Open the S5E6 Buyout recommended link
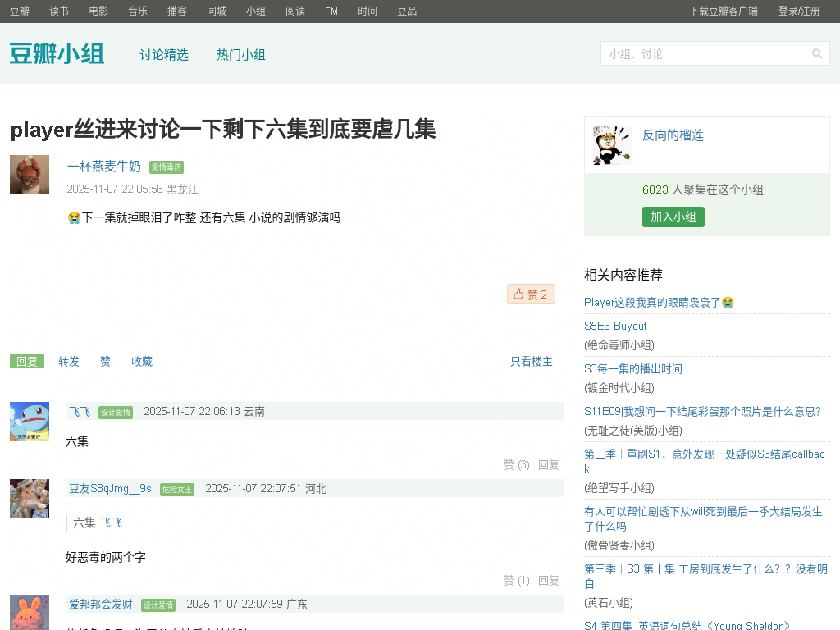The width and height of the screenshot is (840, 630). [x=615, y=326]
